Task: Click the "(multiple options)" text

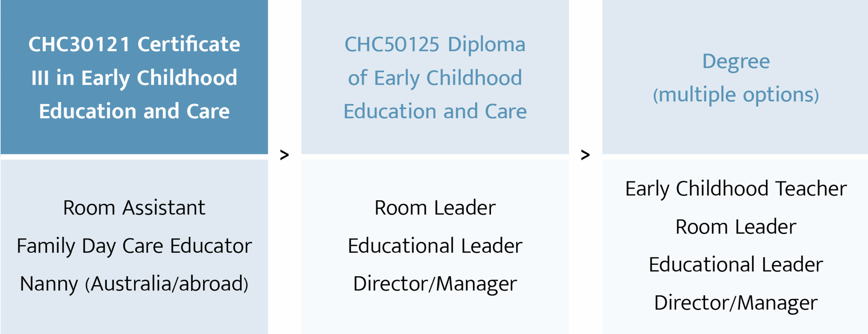Action: click(736, 94)
